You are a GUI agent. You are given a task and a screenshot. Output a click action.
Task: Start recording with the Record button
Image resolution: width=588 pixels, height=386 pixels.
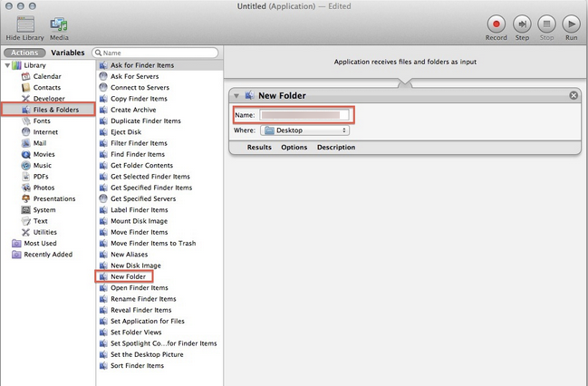pos(496,24)
